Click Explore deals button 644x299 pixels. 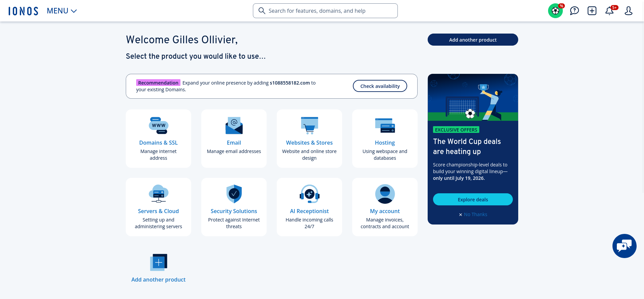pos(473,199)
